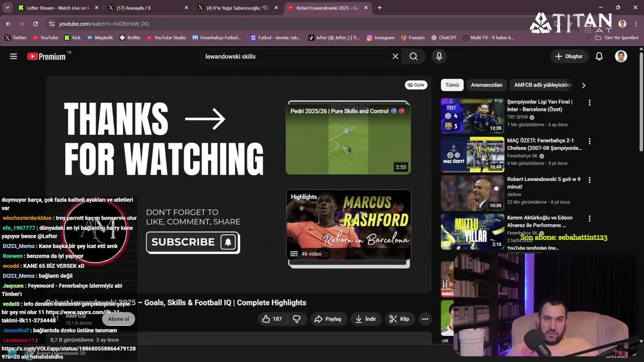The height and width of the screenshot is (362, 644).
Task: Open the Inter - Barcelona özet thumbnail
Action: click(472, 116)
